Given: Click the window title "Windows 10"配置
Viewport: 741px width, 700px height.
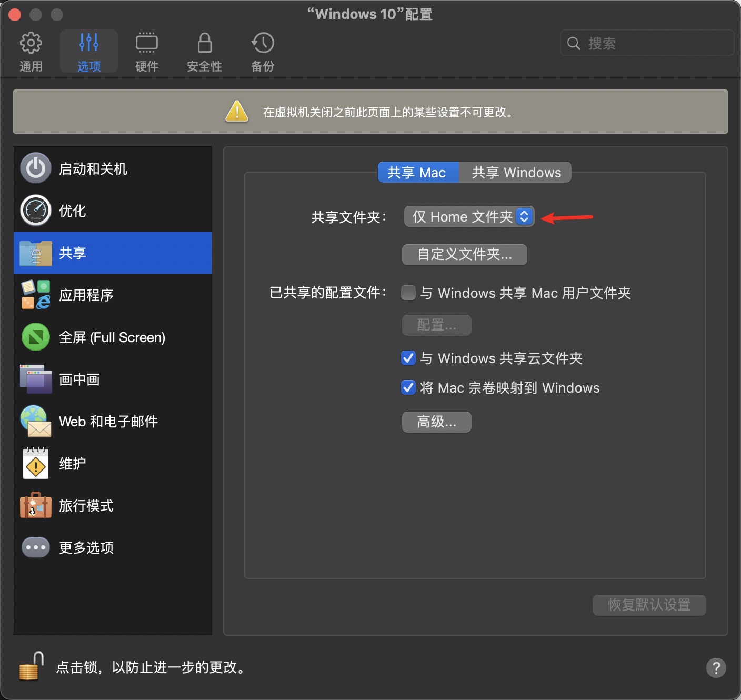Looking at the screenshot, I should point(370,14).
